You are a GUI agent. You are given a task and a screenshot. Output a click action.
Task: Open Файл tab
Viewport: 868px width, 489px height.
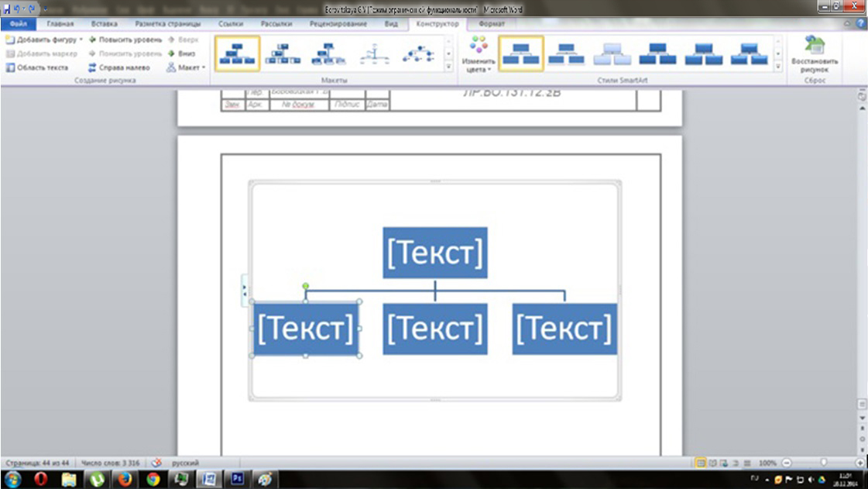[19, 24]
